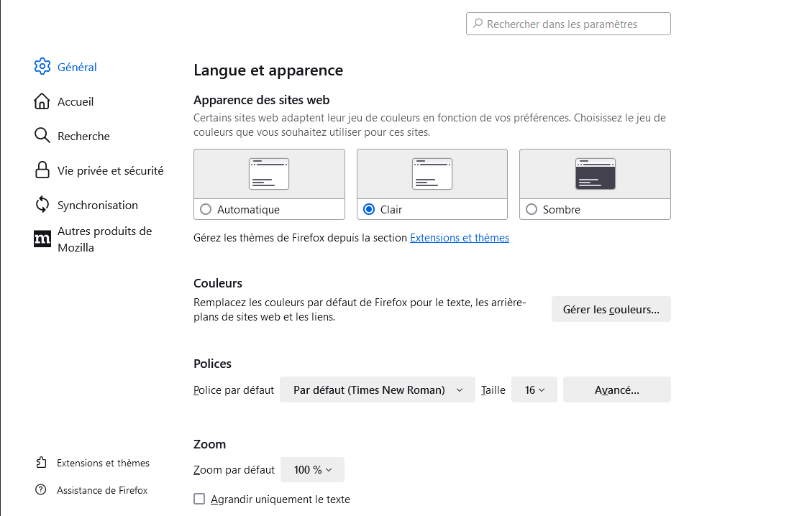Click the Gérer les couleurs button

tap(611, 309)
